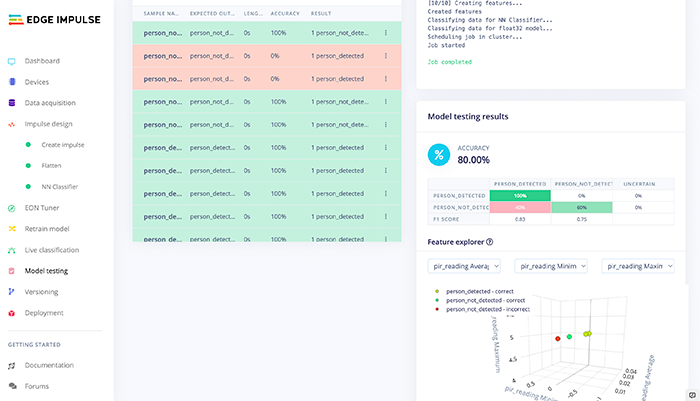Click the Live classification icon
Screen dimensions: 700x401
[11, 250]
